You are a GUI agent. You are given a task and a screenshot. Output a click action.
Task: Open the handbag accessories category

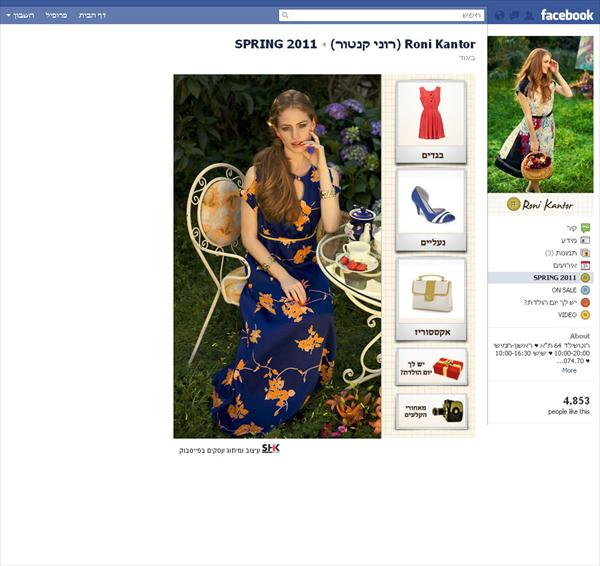(431, 299)
